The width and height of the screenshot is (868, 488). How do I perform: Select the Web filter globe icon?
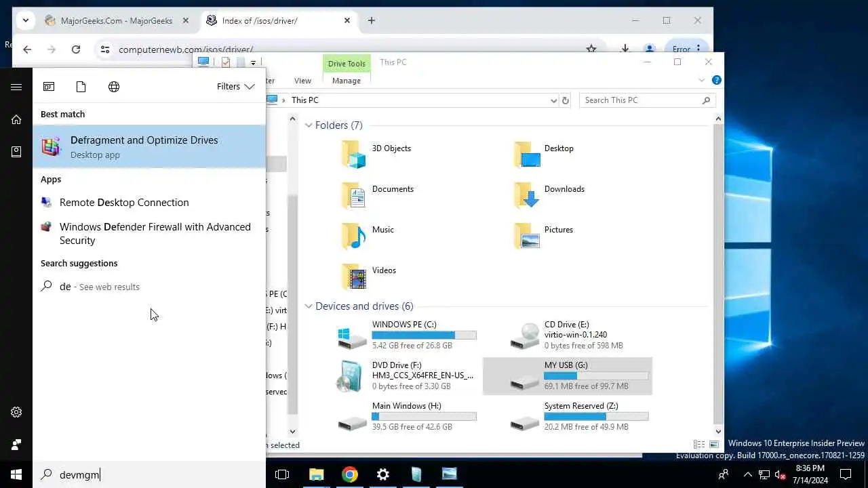tap(114, 87)
